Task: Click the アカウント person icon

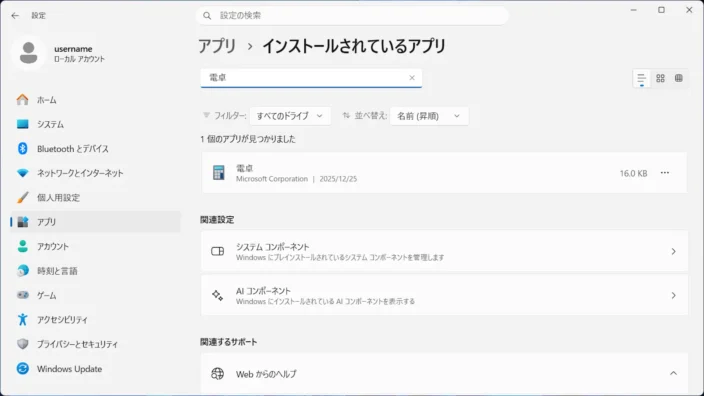Action: [x=22, y=246]
